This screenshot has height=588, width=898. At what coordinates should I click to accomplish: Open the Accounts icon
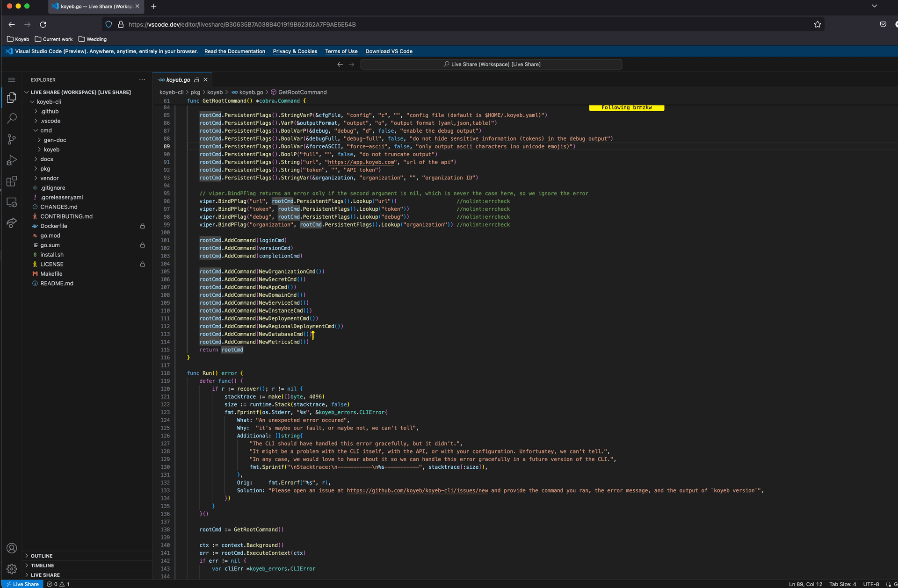point(12,548)
